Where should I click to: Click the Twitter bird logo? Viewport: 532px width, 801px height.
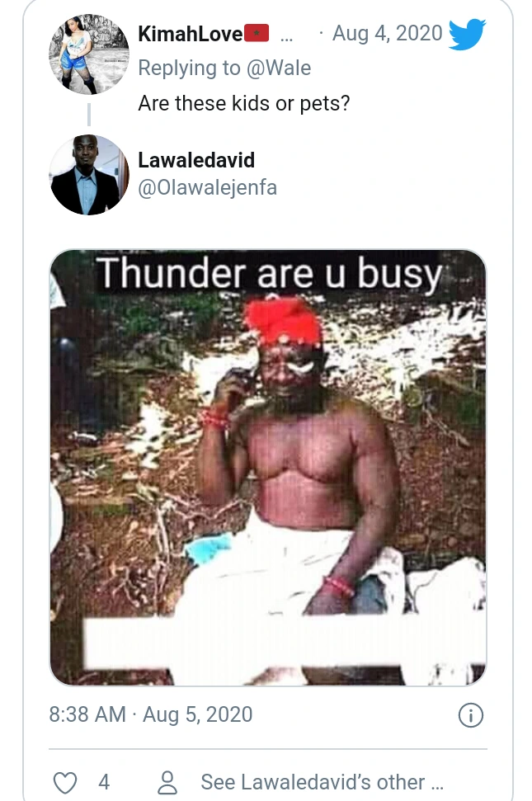click(467, 34)
